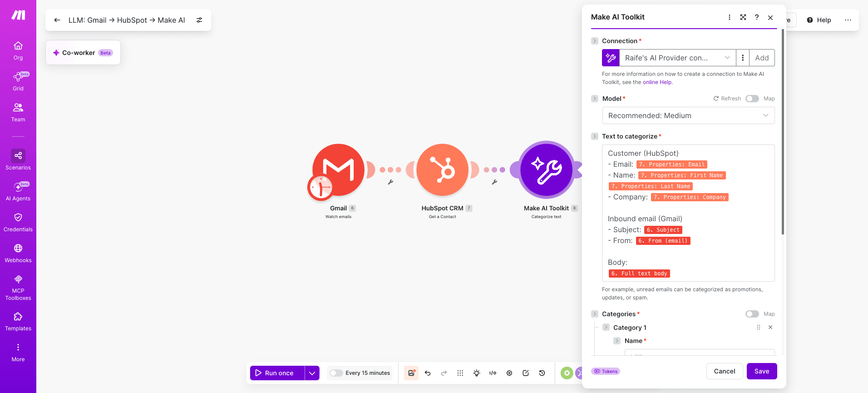Undo the last change

click(x=428, y=373)
